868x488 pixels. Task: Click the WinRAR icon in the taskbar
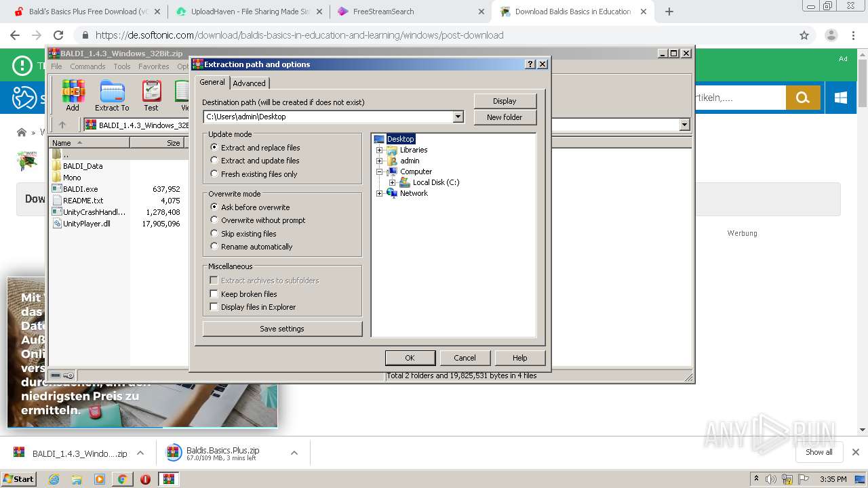click(169, 479)
